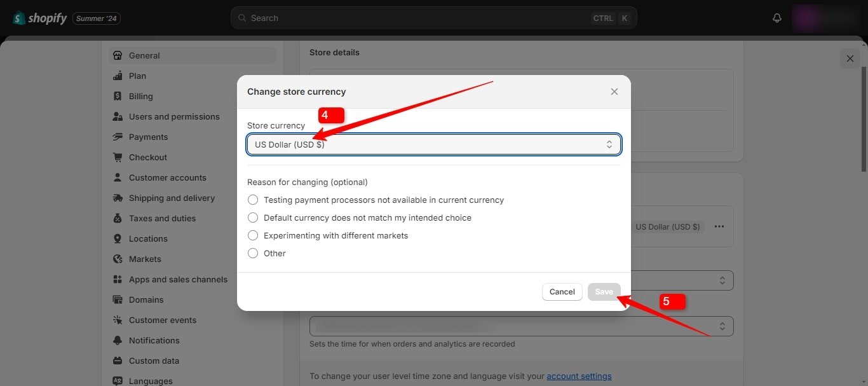Choose Default currency does not match my intended choice
868x386 pixels.
point(252,217)
